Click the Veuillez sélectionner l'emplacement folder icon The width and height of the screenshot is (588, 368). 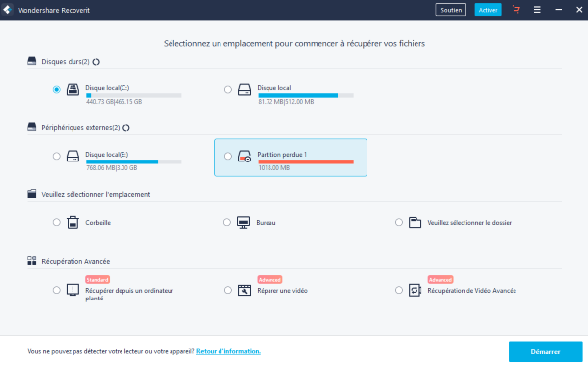click(32, 194)
